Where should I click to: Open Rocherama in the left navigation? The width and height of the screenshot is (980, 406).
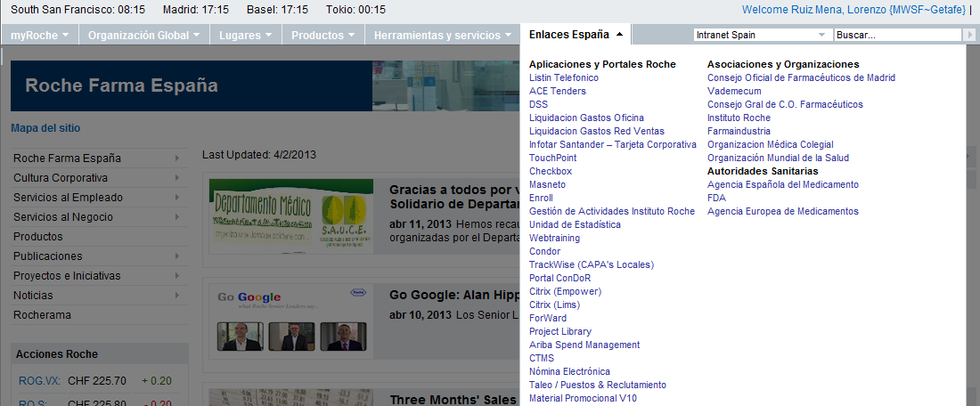(42, 315)
